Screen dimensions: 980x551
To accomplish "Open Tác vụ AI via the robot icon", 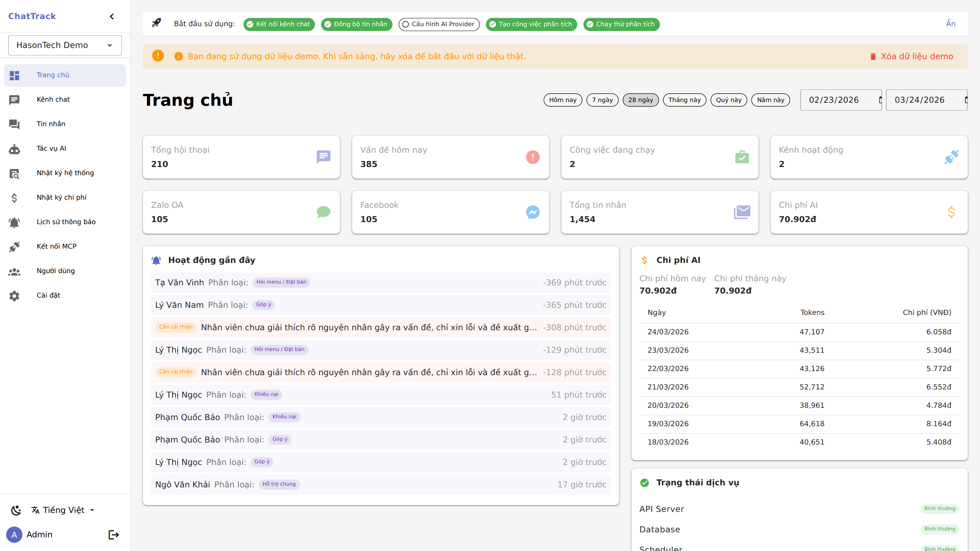I will 14,149.
